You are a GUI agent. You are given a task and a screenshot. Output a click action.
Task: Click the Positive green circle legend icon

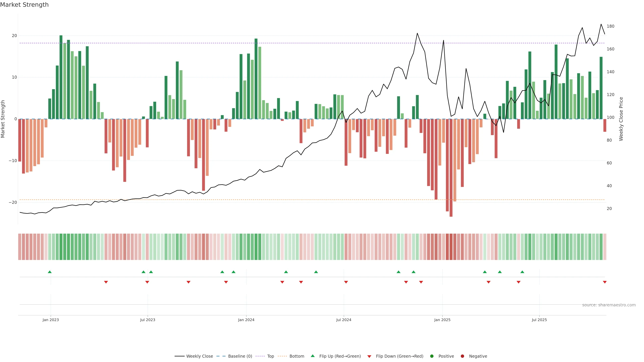(432, 356)
